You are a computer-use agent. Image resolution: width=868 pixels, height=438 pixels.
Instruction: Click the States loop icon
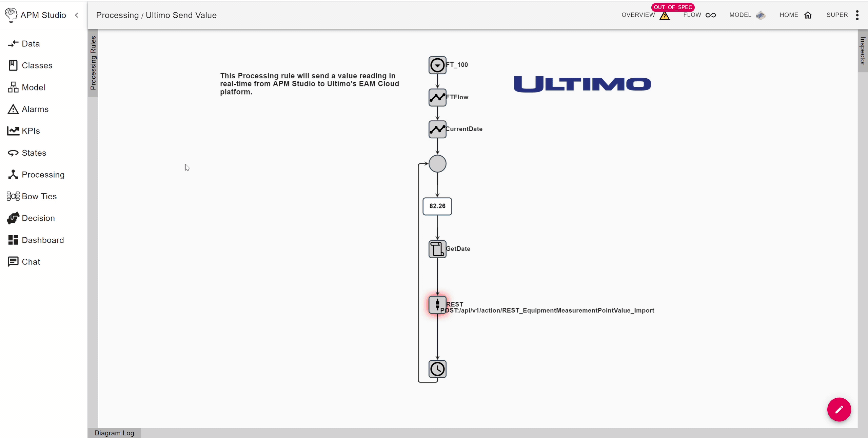tap(13, 153)
